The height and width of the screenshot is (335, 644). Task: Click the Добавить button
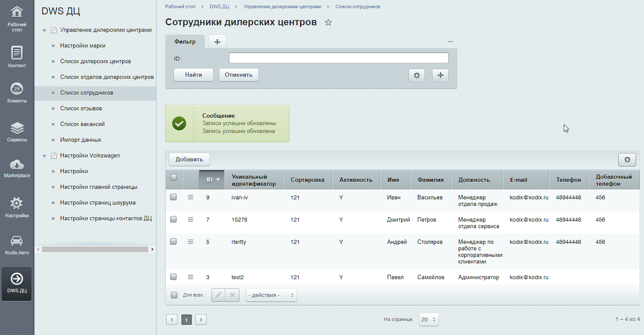(189, 160)
